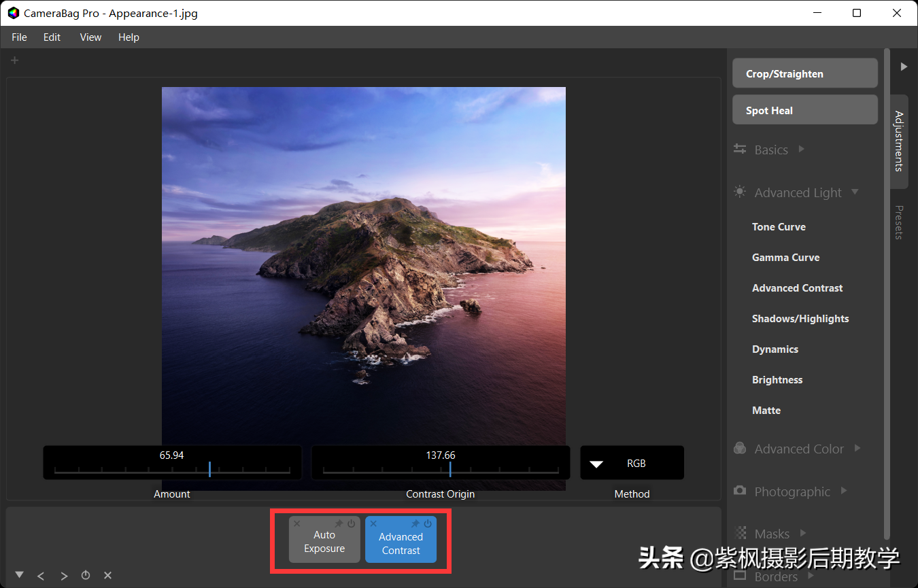Click the adjustments panel vertical scrollbar
This screenshot has height=588, width=918.
[887, 294]
